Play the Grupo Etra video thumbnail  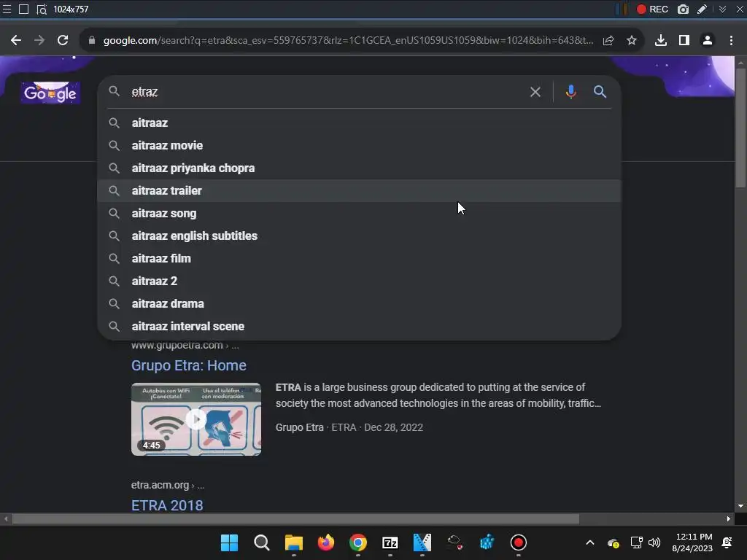click(x=196, y=419)
